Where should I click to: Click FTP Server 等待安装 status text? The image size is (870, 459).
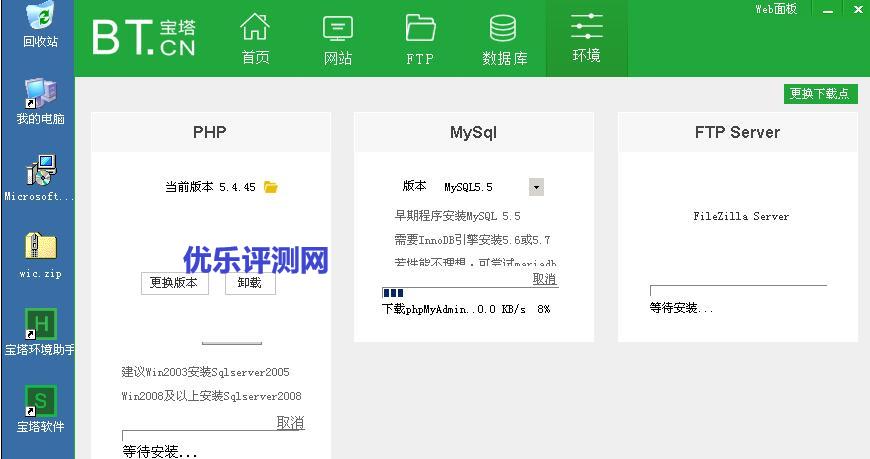pos(681,307)
